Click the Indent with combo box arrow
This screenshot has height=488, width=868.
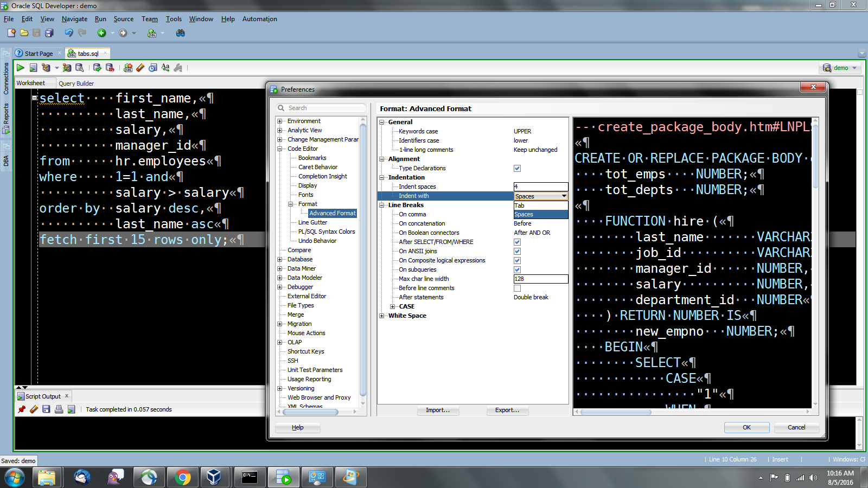click(564, 196)
